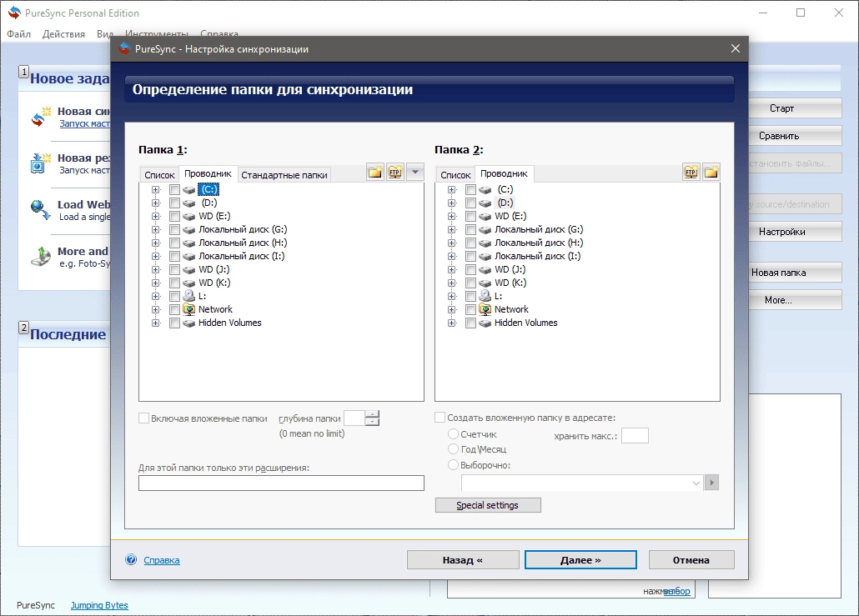This screenshot has height=616, width=859.
Task: Select the Счетчик radio option
Action: [453, 433]
